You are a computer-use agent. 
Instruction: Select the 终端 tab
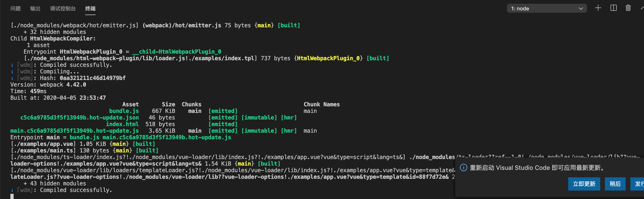pos(90,8)
